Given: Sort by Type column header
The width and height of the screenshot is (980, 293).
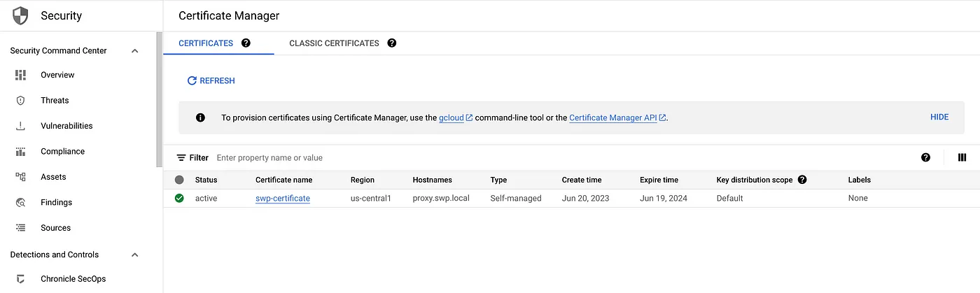Looking at the screenshot, I should 498,180.
